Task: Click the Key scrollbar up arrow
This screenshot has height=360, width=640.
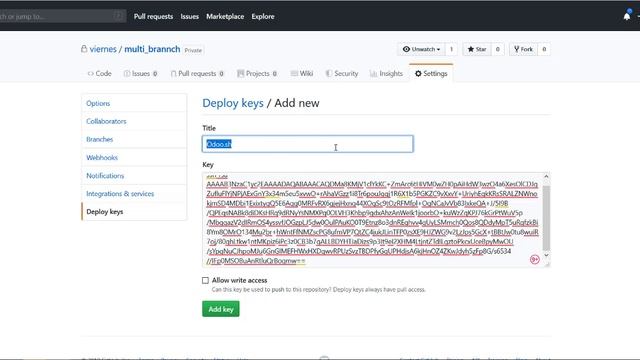Action: (546, 176)
